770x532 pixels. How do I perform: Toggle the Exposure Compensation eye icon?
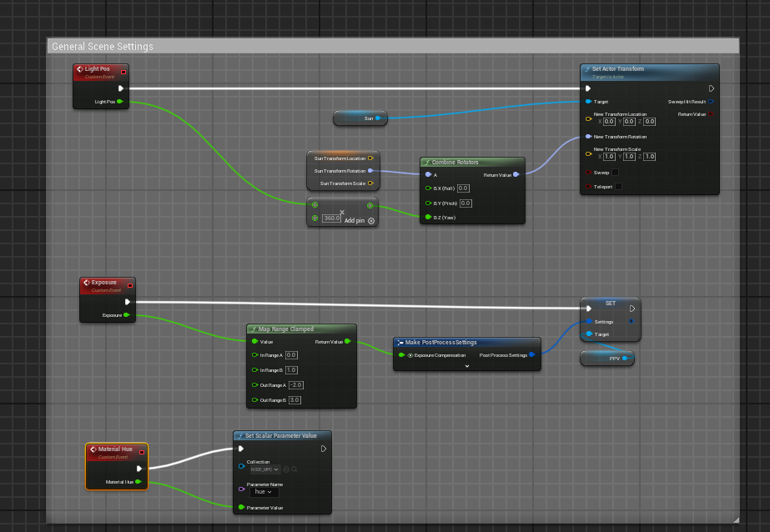tap(410, 355)
